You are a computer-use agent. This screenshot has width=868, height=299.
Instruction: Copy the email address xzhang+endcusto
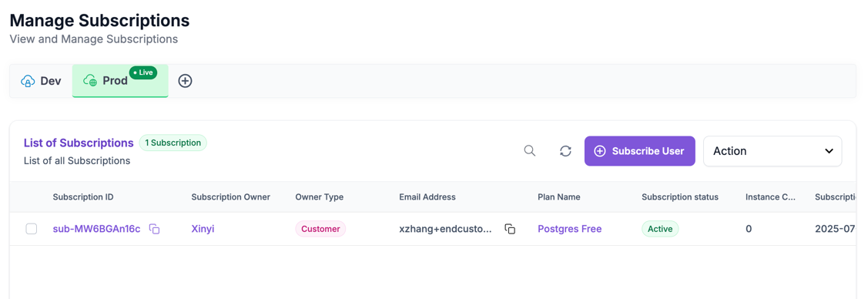point(510,229)
